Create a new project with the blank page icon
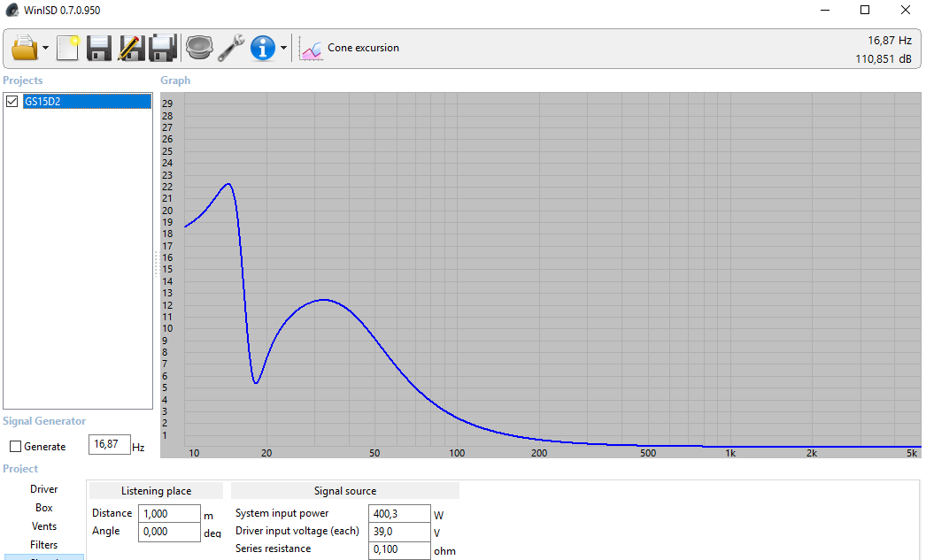The image size is (926, 560). point(68,48)
